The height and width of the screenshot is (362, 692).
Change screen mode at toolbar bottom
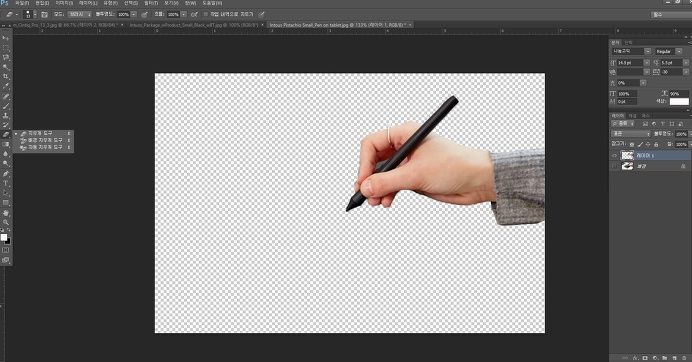(6, 260)
